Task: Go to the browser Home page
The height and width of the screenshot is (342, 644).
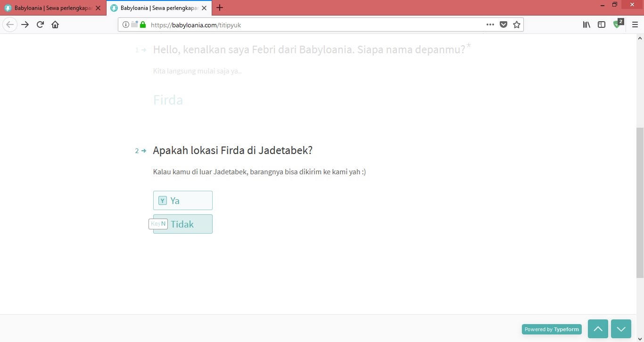Action: pyautogui.click(x=55, y=24)
